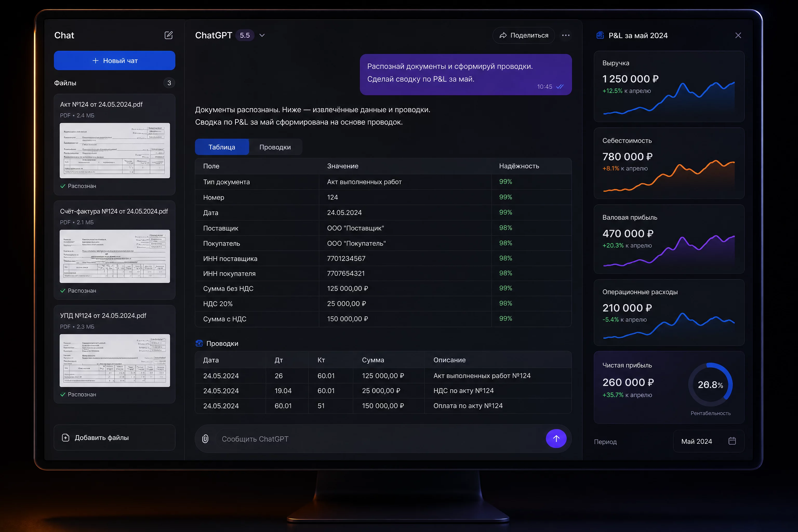Open the ChatGPT model version dropdown
This screenshot has width=798, height=532.
262,35
